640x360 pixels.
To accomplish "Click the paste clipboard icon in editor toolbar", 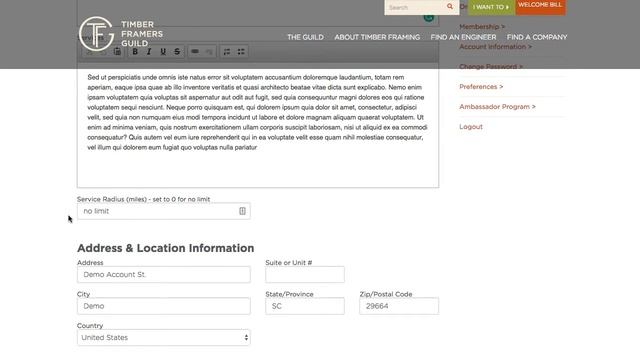I will 117,51.
